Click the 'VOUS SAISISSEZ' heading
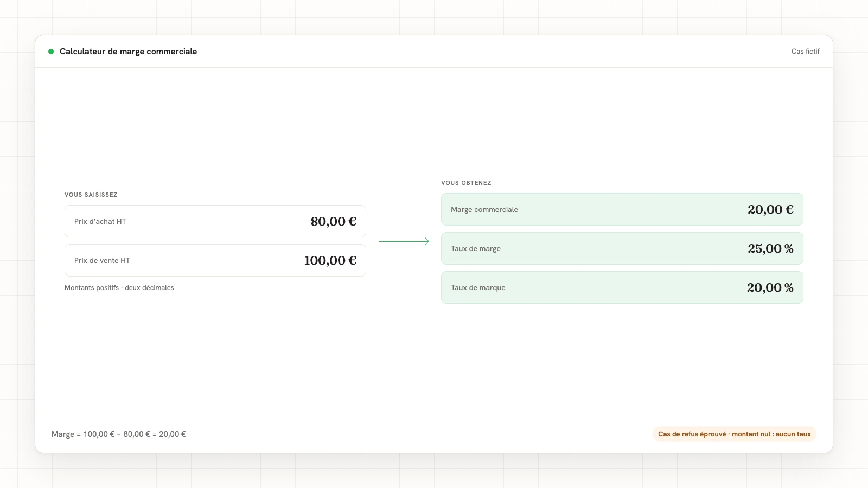This screenshot has height=488, width=868. tap(91, 195)
